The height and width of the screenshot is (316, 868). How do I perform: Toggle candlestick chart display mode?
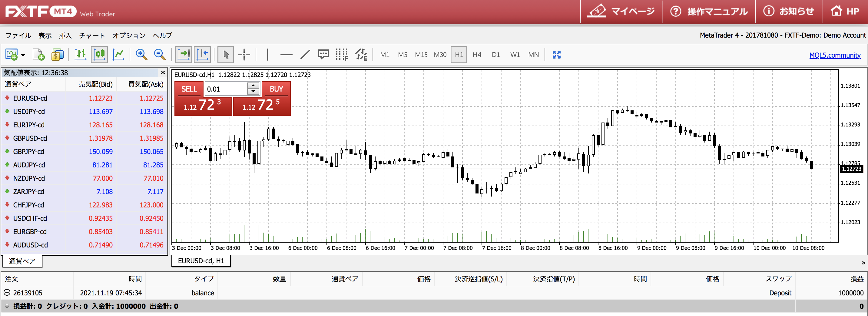click(x=99, y=54)
